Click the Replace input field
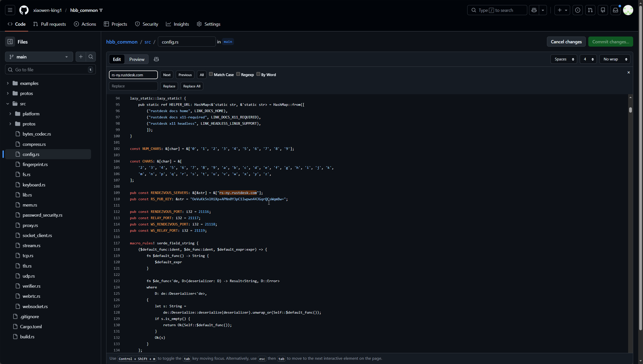 [x=133, y=86]
